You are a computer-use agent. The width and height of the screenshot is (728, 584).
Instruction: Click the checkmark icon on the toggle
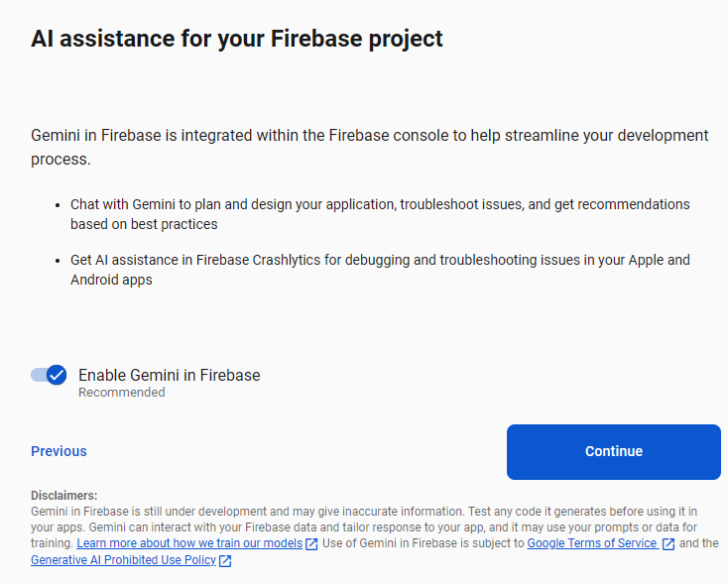tap(57, 375)
